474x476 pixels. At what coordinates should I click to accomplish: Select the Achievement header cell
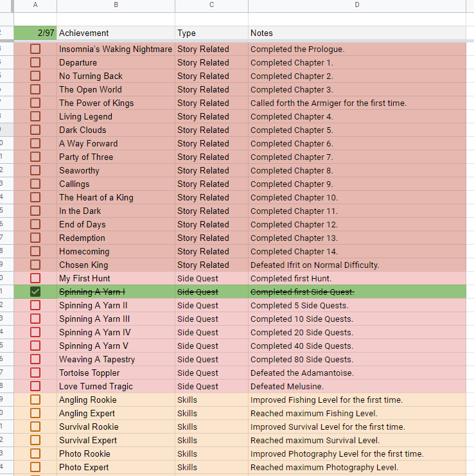[x=116, y=33]
